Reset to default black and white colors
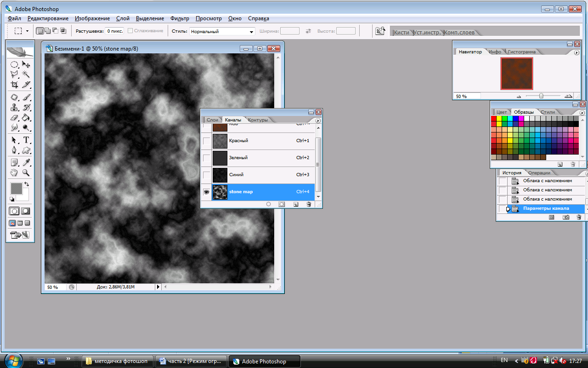 click(11, 199)
